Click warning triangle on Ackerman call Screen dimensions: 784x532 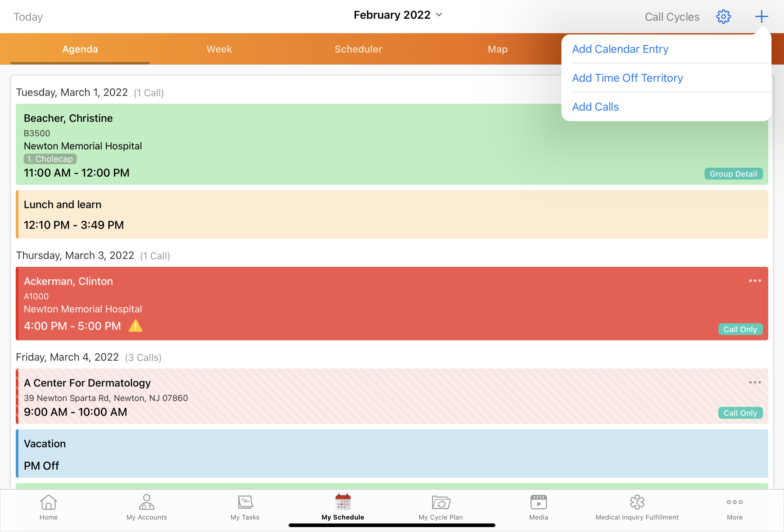[136, 326]
